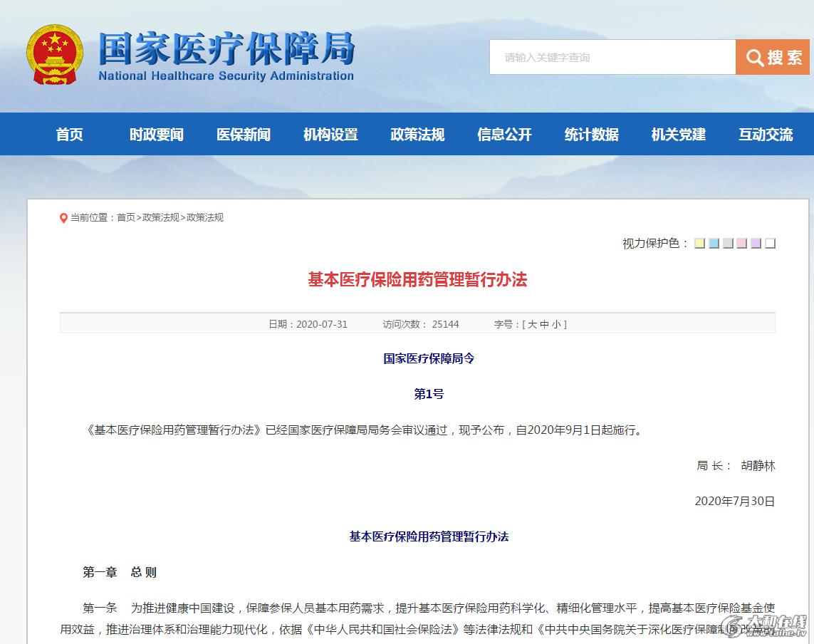Click the National Healthcare Security Administration English subtitle
Viewport: 814px width, 644px height.
226,76
